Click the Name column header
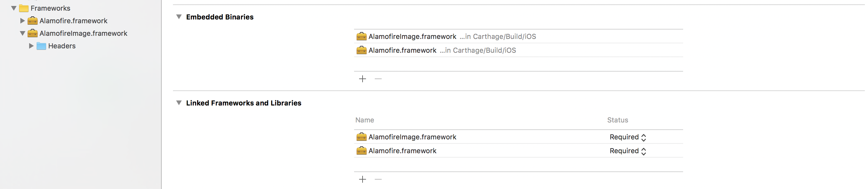This screenshot has width=868, height=189. click(364, 120)
